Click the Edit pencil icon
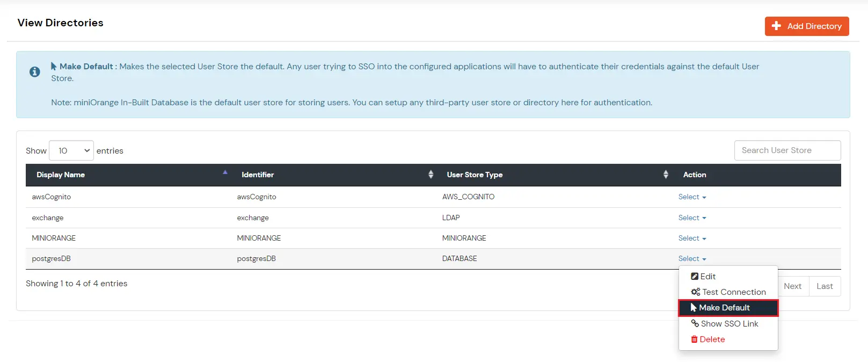 (x=695, y=277)
